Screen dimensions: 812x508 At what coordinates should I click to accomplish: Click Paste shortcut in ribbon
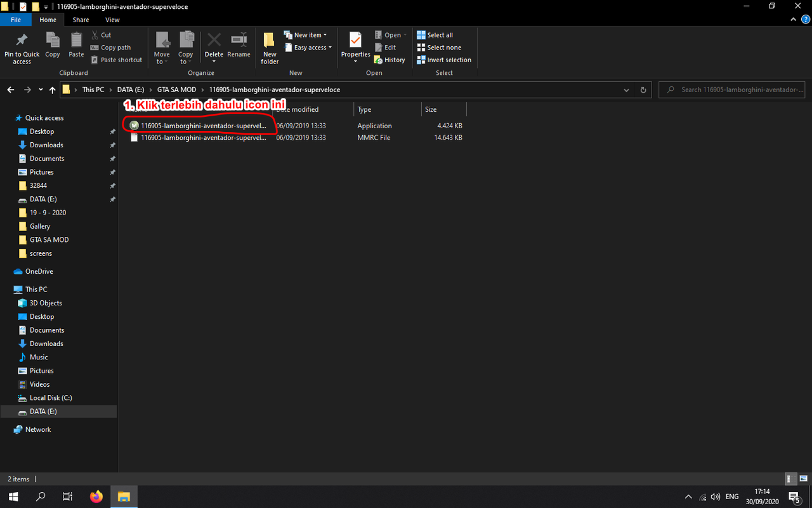pyautogui.click(x=117, y=60)
